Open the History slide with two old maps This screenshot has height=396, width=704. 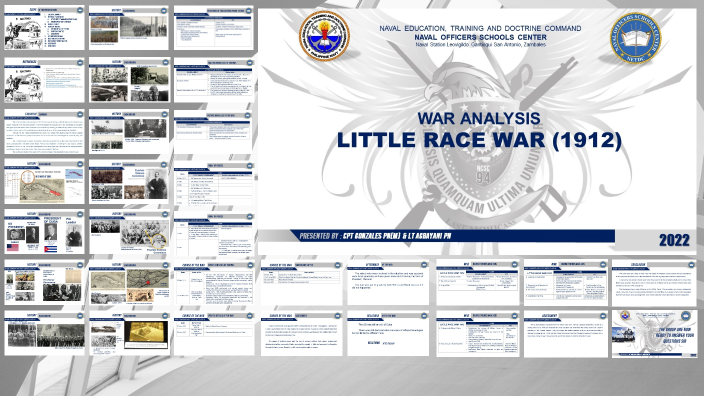click(129, 283)
